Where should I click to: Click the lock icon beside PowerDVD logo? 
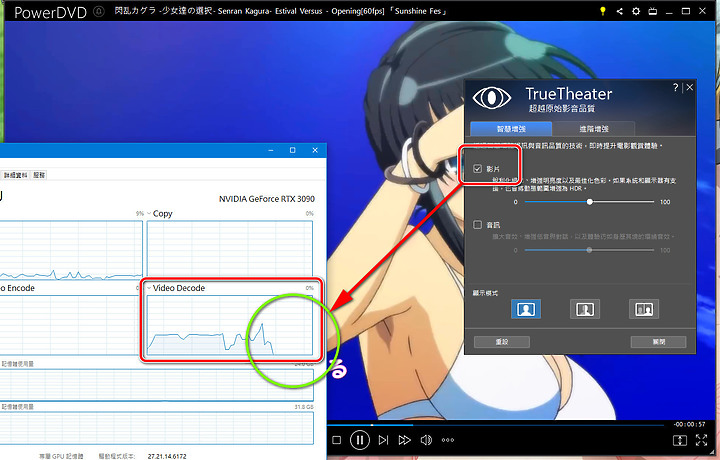(99, 11)
